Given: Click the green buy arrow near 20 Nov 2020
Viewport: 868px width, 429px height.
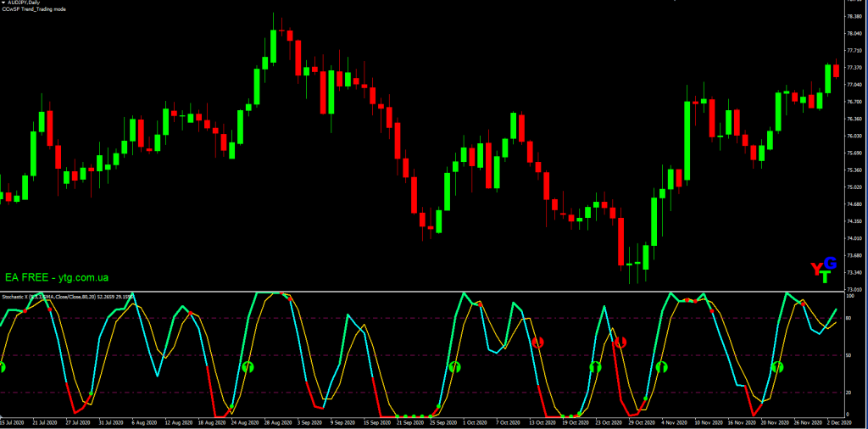Looking at the screenshot, I should pos(778,367).
